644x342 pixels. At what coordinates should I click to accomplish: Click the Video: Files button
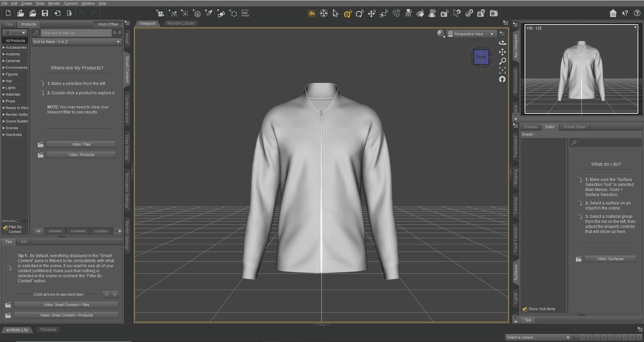[x=81, y=144]
